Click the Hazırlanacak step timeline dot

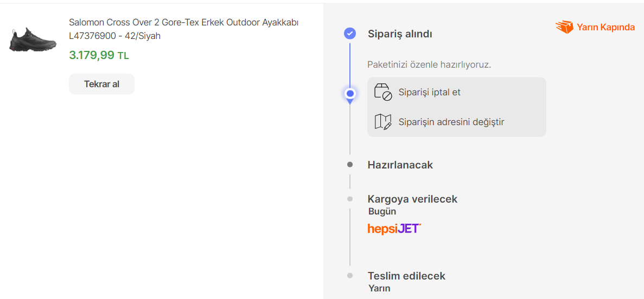(x=350, y=165)
